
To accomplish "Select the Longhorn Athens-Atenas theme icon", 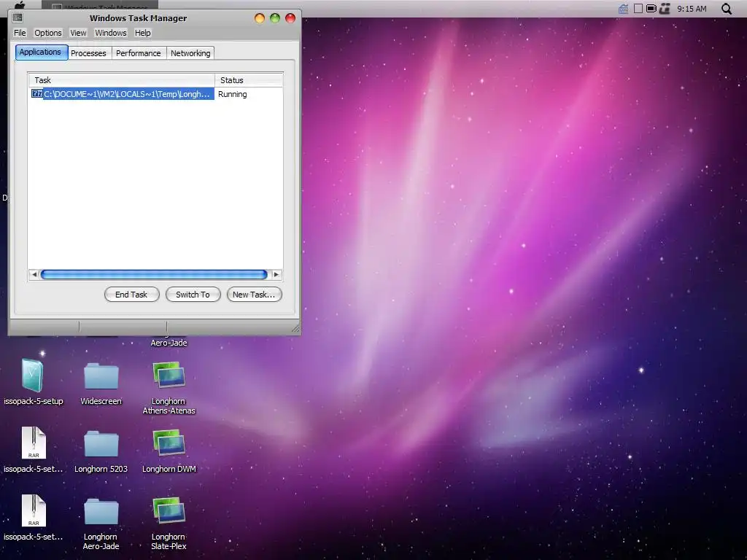I will point(169,376).
